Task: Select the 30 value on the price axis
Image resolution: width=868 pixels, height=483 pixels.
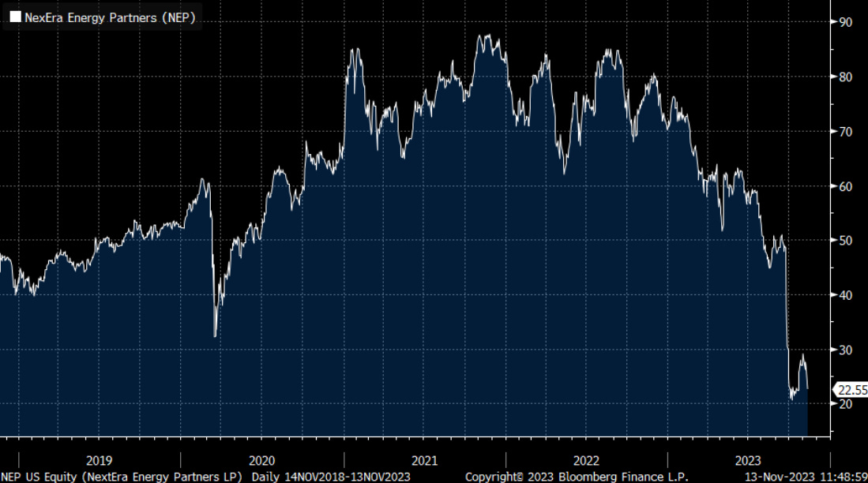Action: tap(846, 350)
